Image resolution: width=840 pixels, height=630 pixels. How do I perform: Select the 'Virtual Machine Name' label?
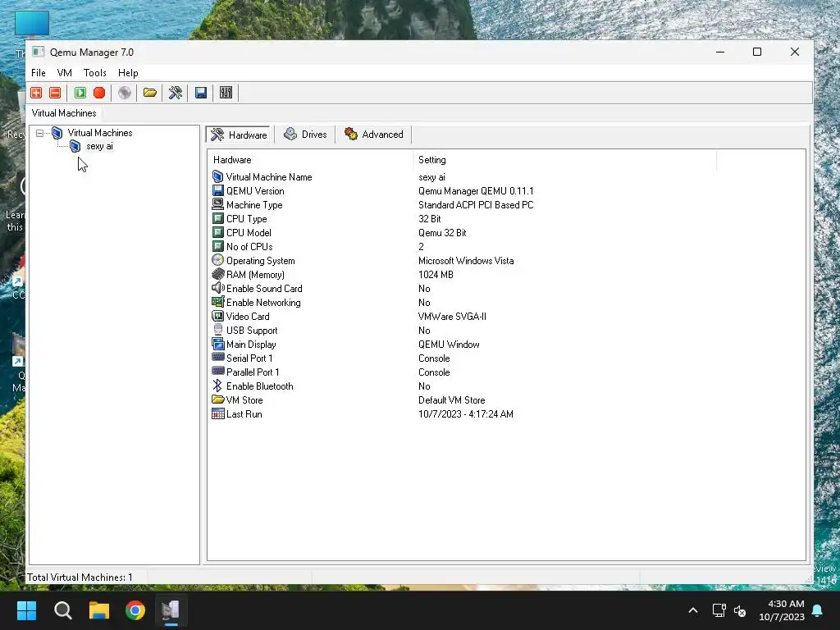coord(269,177)
